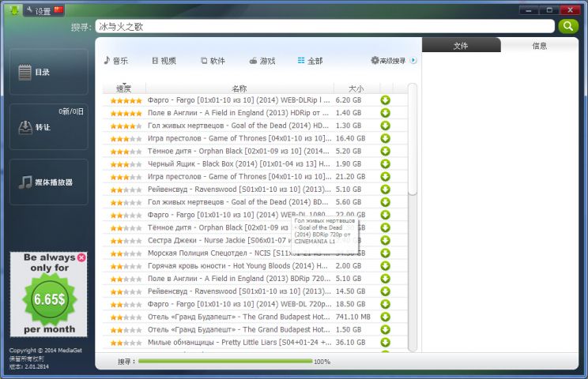Image resolution: width=588 pixels, height=379 pixels.
Task: Click the green search magnifier button
Action: tap(568, 26)
